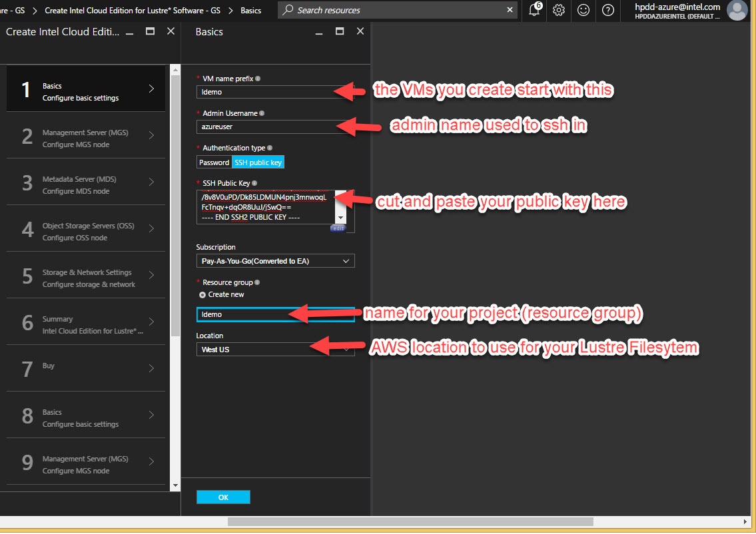Click Admin Username info icon

(262, 113)
